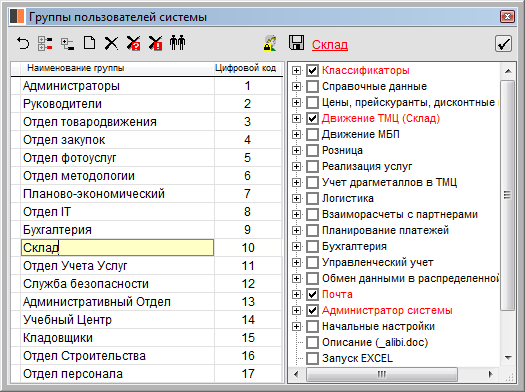Click the window title bar app icon
525x392 pixels.
tap(17, 16)
